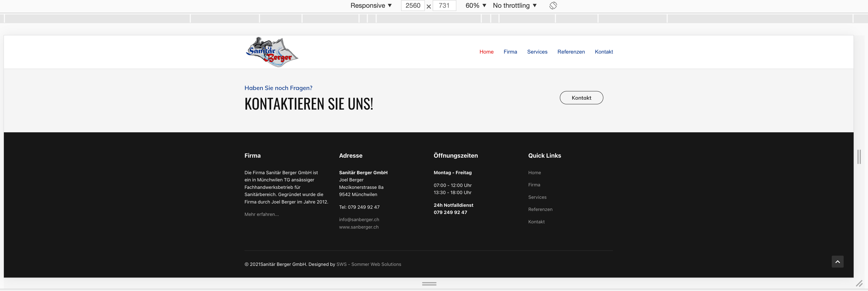Open the SWS - Sommer Web Solutions link
Viewport: 868px width, 291px height.
[369, 264]
